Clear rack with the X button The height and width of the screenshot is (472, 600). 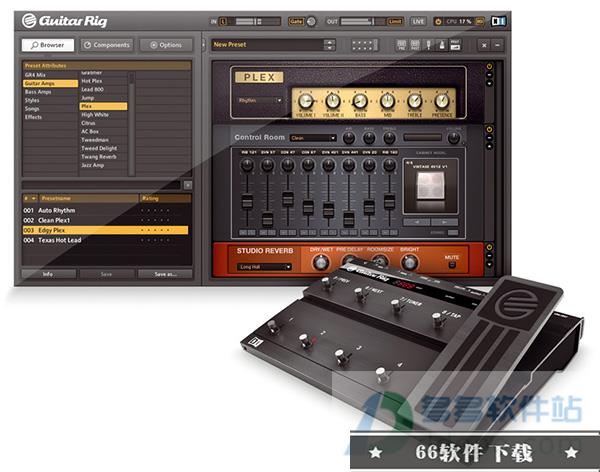[484, 45]
